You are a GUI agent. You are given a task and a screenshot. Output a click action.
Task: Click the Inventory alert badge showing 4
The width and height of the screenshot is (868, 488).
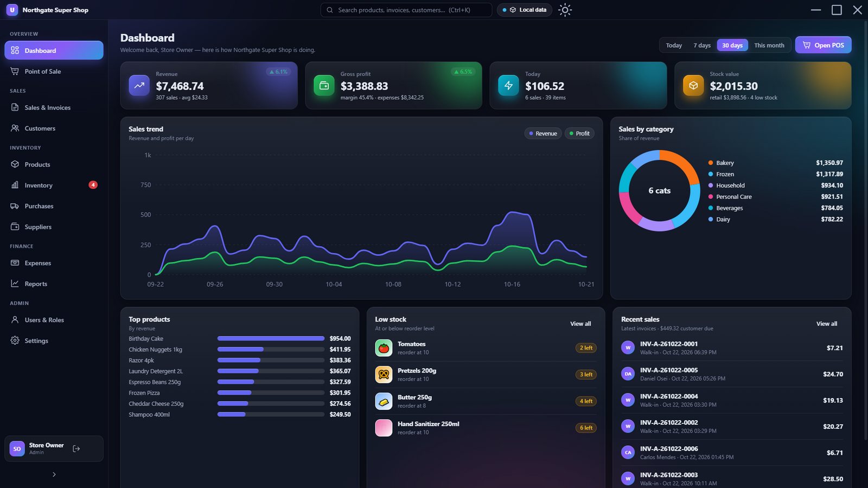93,185
